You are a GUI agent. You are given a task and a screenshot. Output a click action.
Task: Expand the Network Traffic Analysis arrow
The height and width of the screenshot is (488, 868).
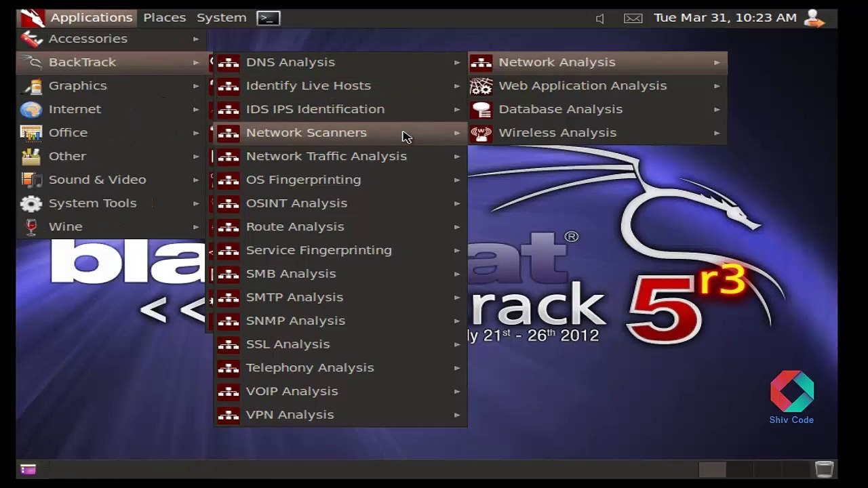tap(457, 157)
